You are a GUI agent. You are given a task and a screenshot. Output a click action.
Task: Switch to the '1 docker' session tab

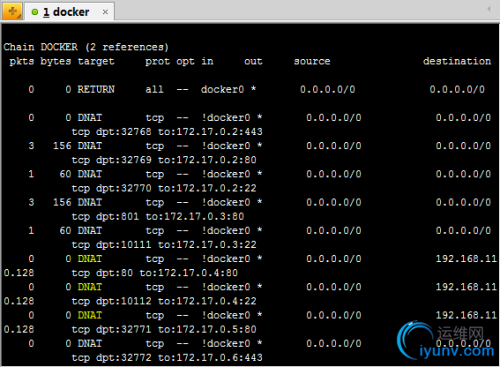(70, 12)
